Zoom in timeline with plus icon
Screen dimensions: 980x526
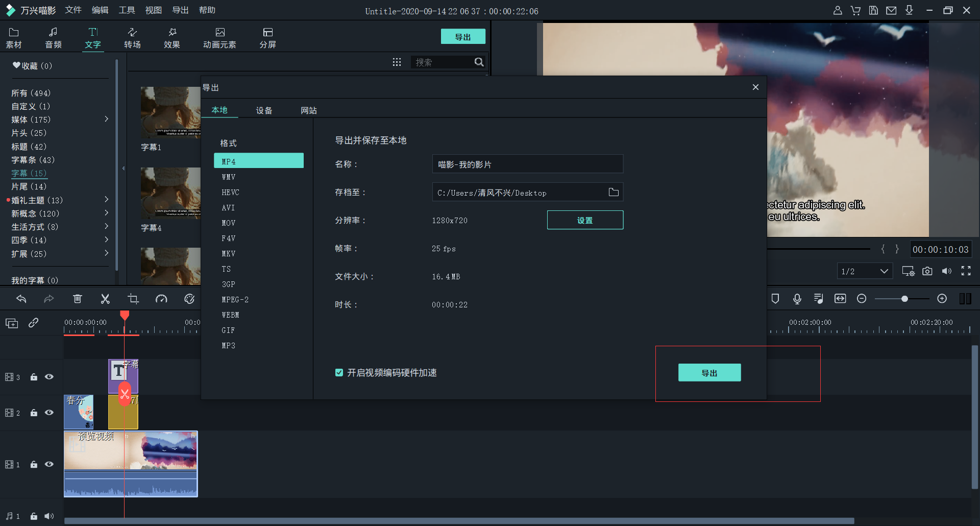[942, 299]
